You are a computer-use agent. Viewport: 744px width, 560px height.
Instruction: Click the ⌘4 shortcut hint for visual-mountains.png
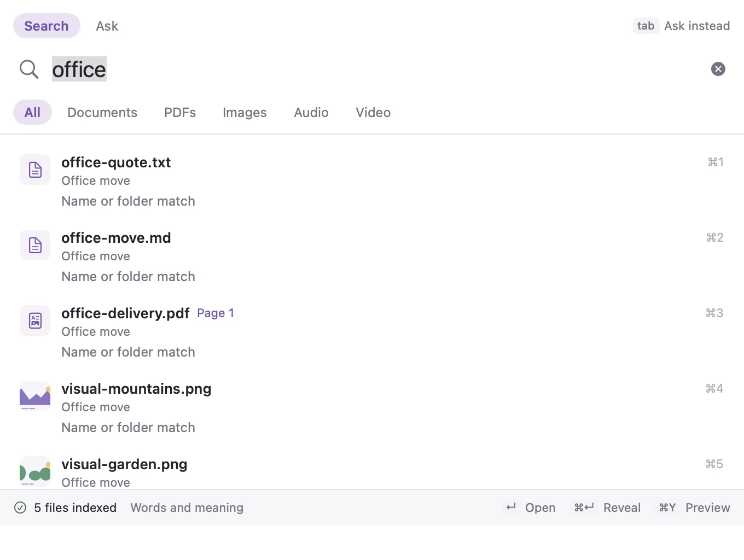click(714, 388)
